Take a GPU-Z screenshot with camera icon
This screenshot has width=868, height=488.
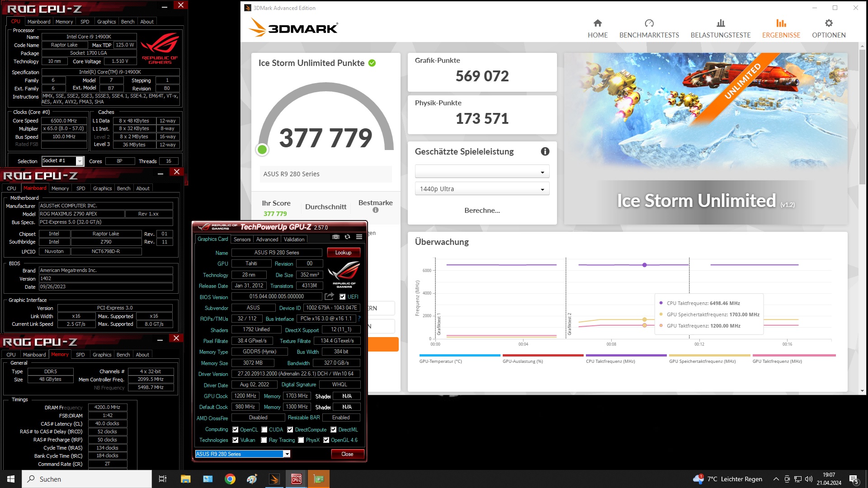(335, 237)
